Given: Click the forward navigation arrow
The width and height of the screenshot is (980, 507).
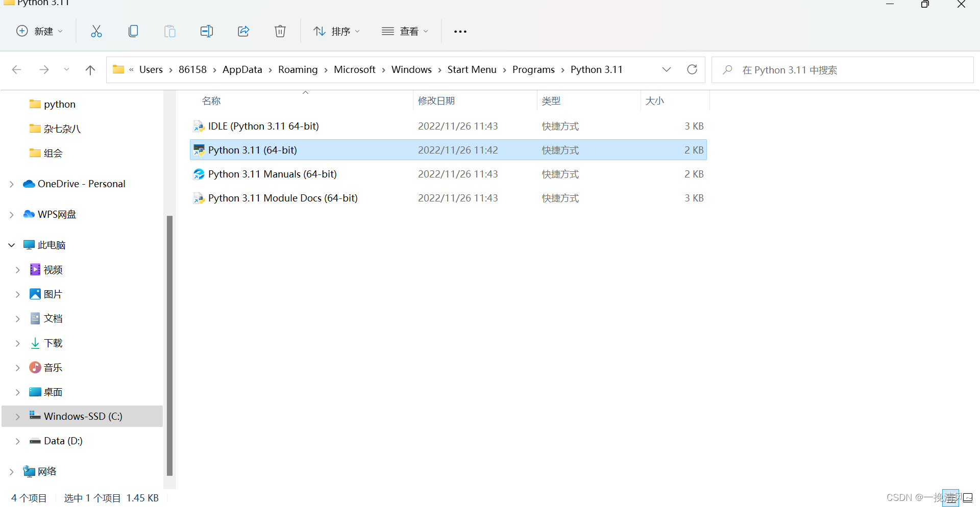Looking at the screenshot, I should tap(44, 69).
